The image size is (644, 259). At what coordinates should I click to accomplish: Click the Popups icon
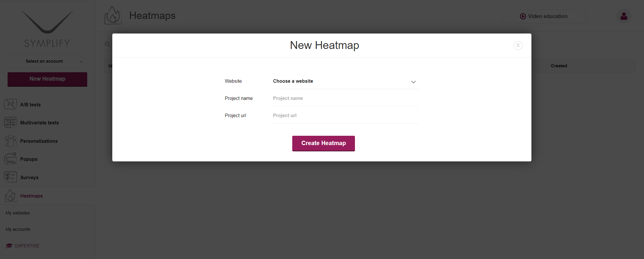tap(10, 159)
